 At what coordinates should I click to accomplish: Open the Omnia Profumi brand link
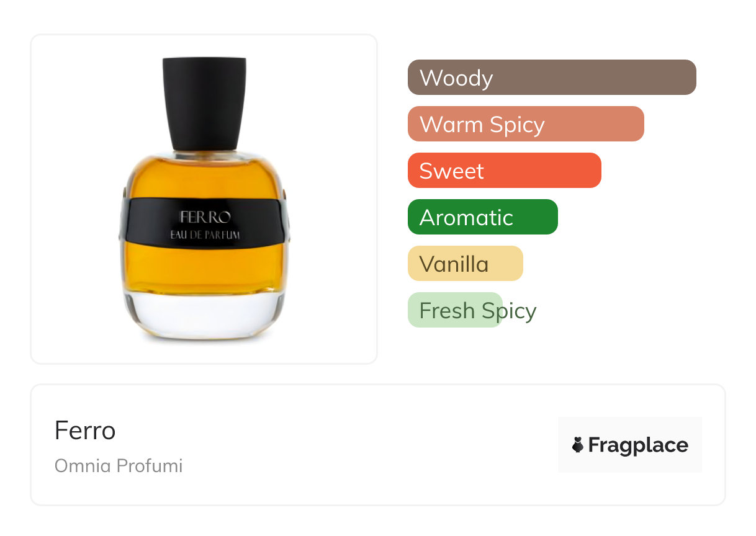[119, 465]
